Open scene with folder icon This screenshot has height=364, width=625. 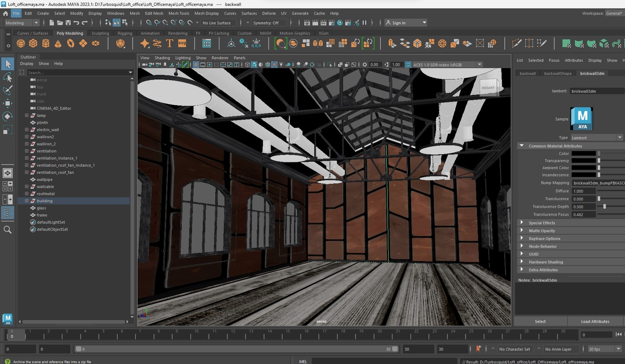pyautogui.click(x=60, y=23)
